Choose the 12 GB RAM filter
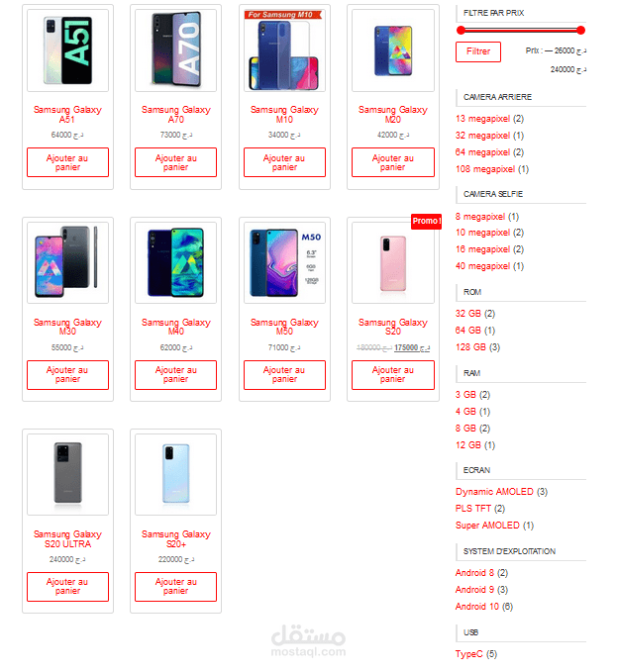 [475, 445]
